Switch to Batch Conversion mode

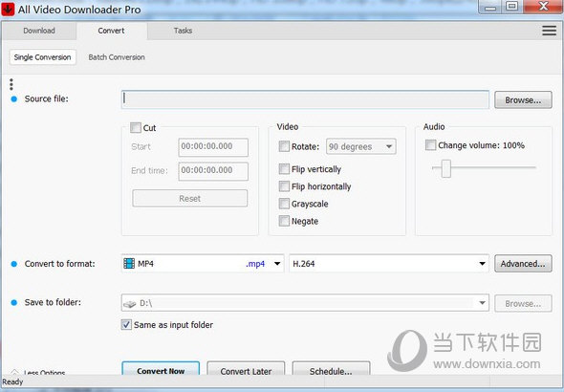[x=117, y=57]
